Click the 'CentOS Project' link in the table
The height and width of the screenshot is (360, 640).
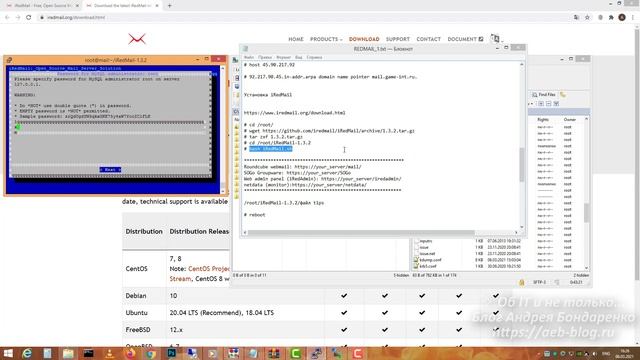point(209,269)
